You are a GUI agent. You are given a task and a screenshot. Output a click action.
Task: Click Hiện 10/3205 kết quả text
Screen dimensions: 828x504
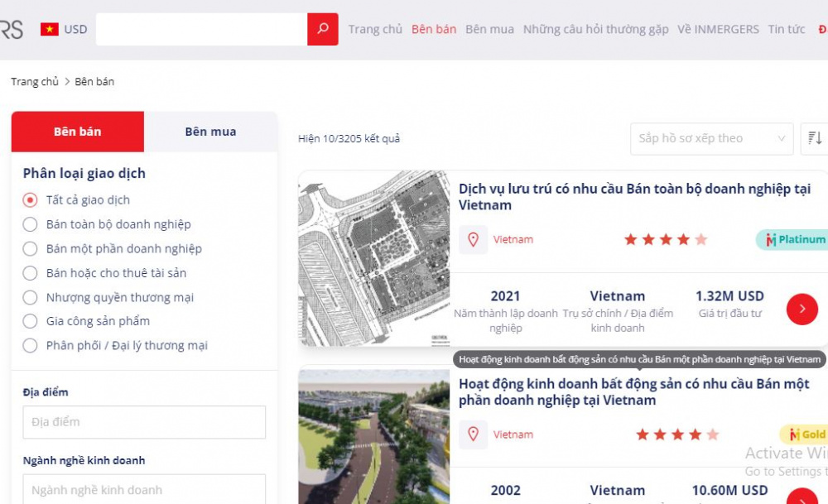click(x=349, y=139)
